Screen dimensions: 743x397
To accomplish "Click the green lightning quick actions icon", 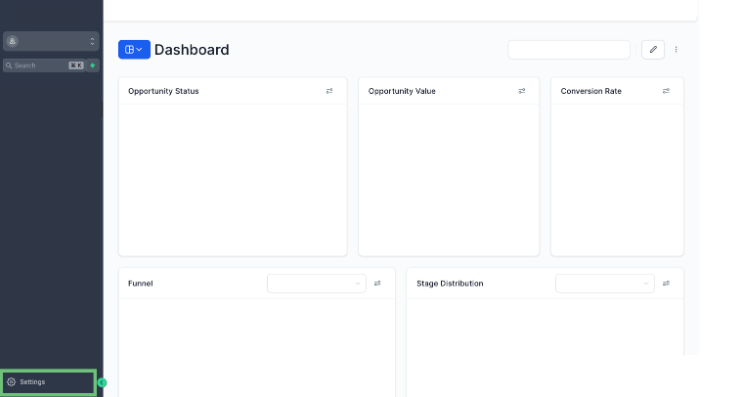I will coord(93,65).
